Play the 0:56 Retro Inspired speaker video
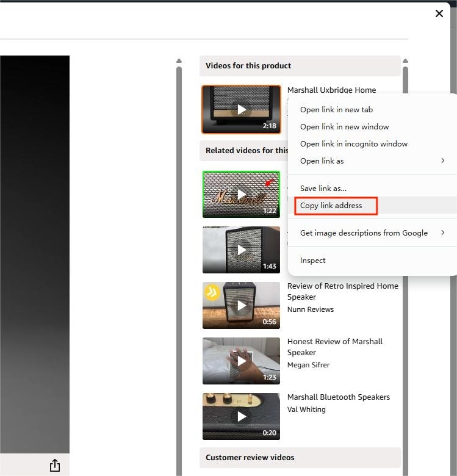 tap(241, 305)
